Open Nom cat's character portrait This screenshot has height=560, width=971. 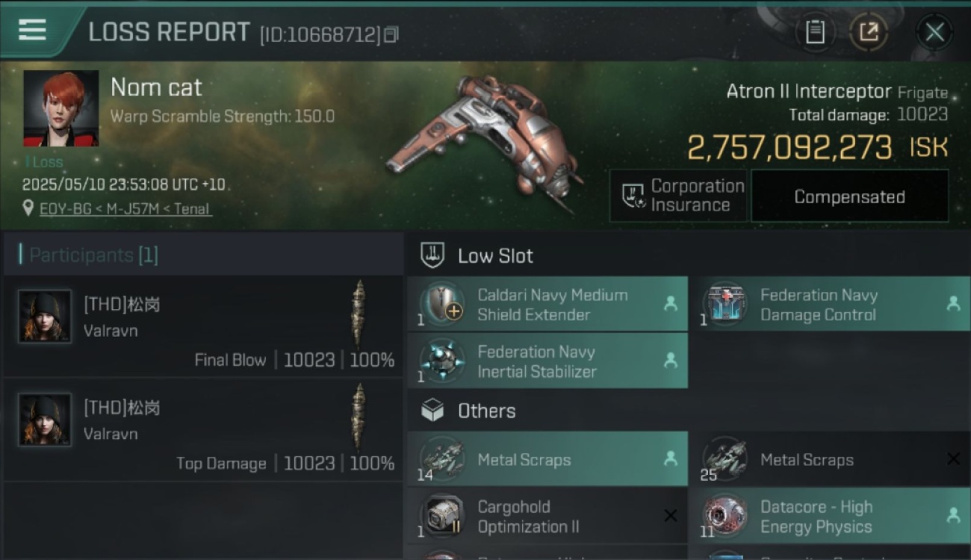tap(61, 109)
